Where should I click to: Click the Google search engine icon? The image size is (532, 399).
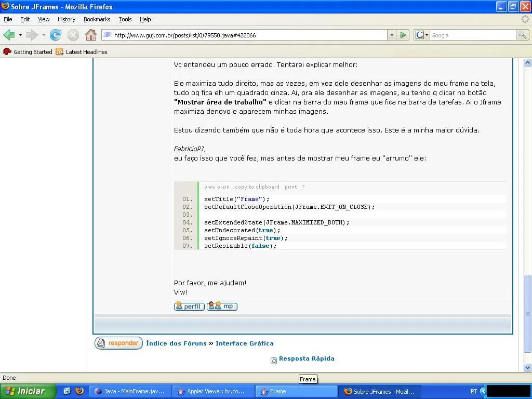point(420,35)
